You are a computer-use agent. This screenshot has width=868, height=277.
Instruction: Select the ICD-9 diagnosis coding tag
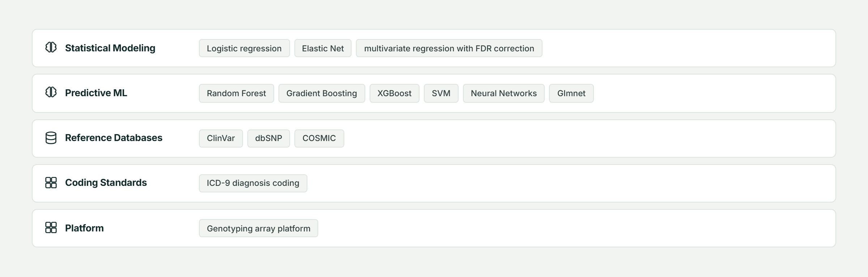click(x=253, y=183)
